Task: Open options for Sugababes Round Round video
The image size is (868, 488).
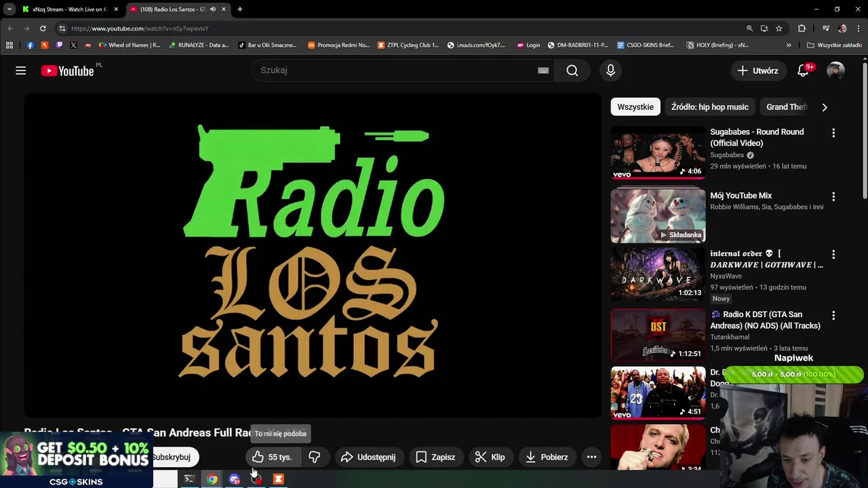Action: [x=833, y=133]
